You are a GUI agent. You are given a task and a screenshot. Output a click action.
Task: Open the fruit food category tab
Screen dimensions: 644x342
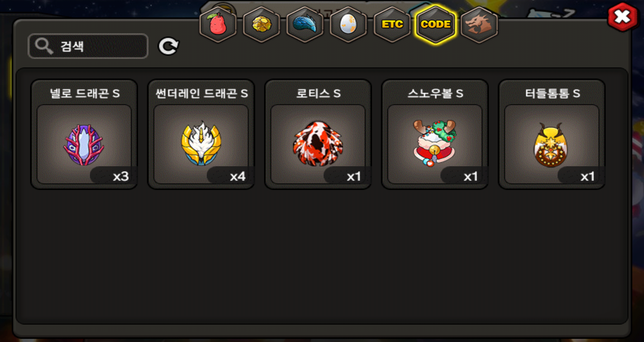point(218,24)
